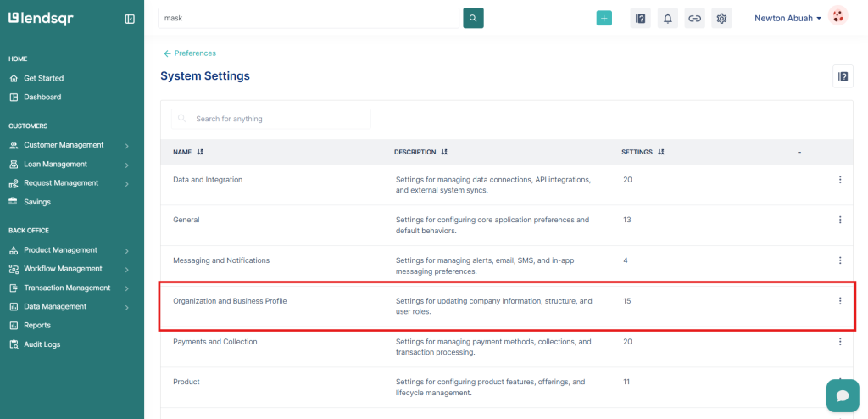Image resolution: width=868 pixels, height=419 pixels.
Task: Collapse the sidebar using the panel icon
Action: click(x=130, y=19)
